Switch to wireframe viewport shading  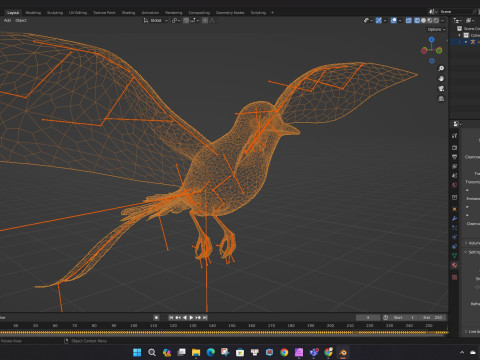coord(417,20)
